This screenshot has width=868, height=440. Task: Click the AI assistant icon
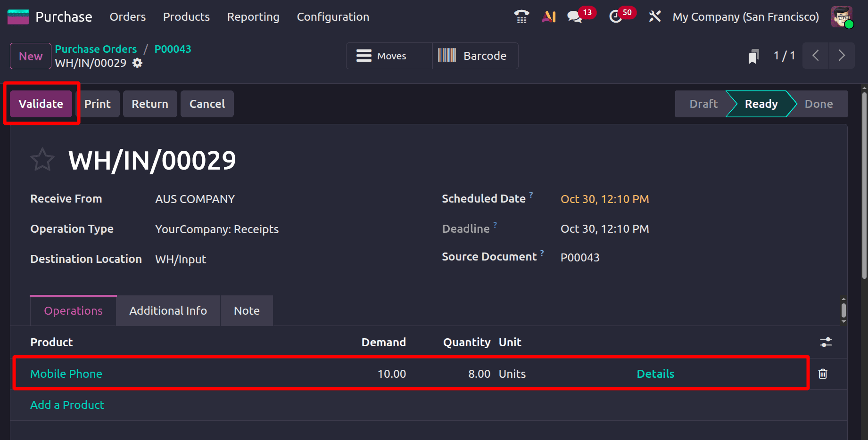pyautogui.click(x=548, y=16)
